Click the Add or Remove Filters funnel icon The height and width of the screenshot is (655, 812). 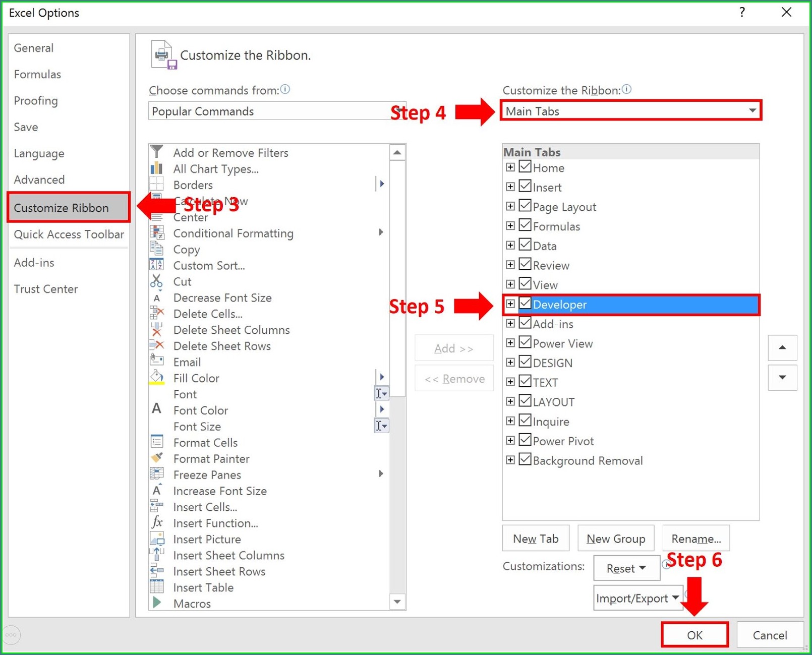(x=157, y=152)
